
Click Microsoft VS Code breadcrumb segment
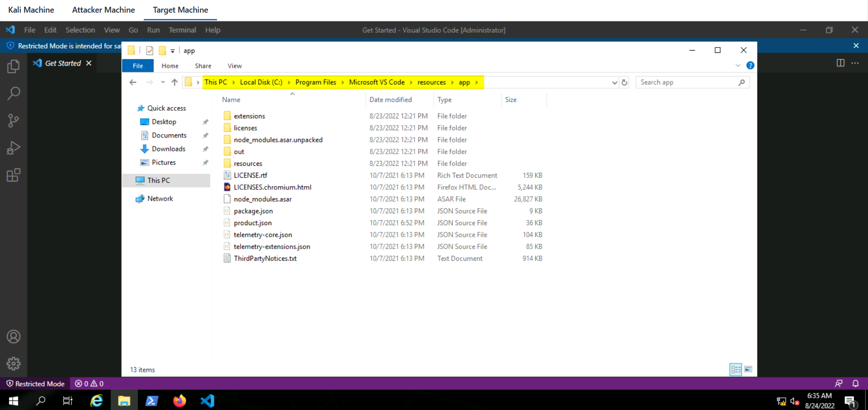377,82
